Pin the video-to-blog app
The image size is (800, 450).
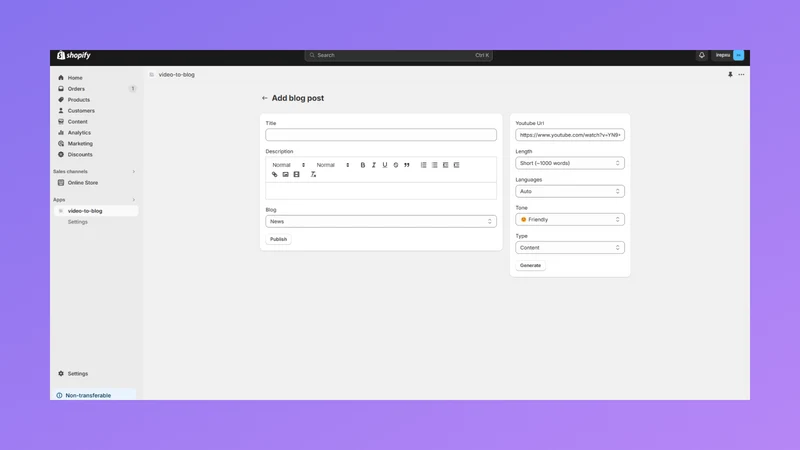coord(730,74)
